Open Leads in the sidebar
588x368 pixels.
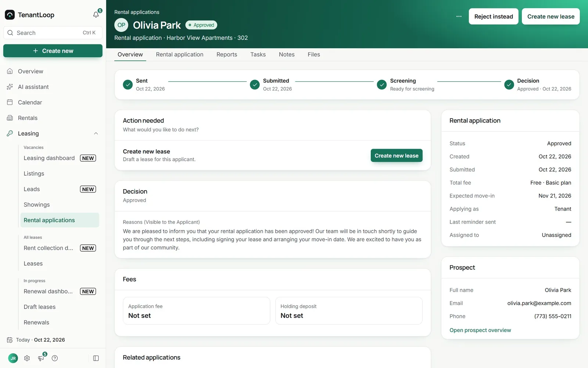click(x=60, y=189)
